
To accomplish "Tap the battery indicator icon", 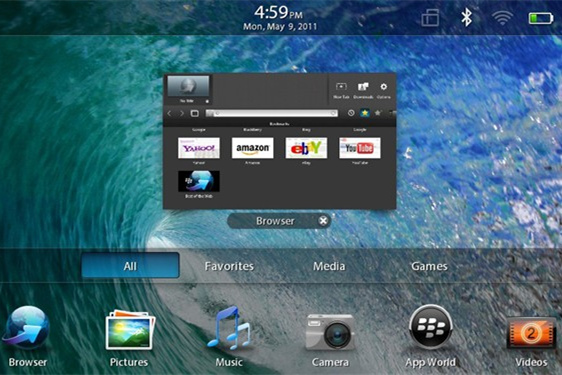I will coord(541,18).
